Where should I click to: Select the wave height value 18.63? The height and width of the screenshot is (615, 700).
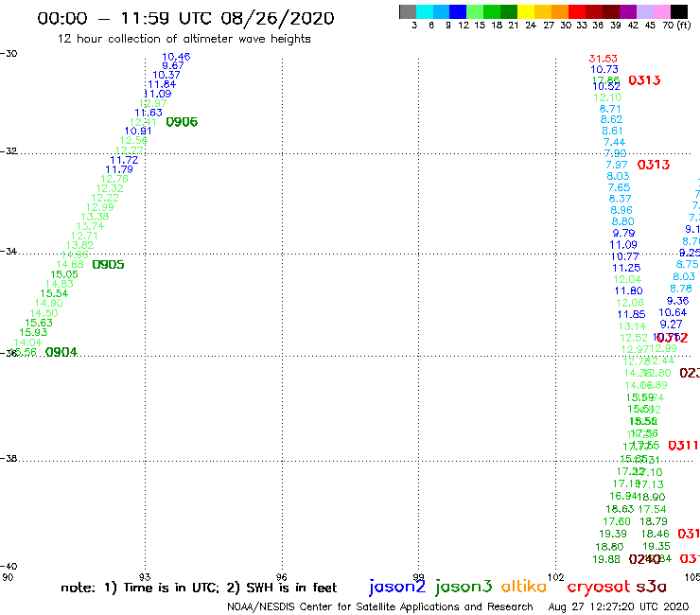pos(620,509)
